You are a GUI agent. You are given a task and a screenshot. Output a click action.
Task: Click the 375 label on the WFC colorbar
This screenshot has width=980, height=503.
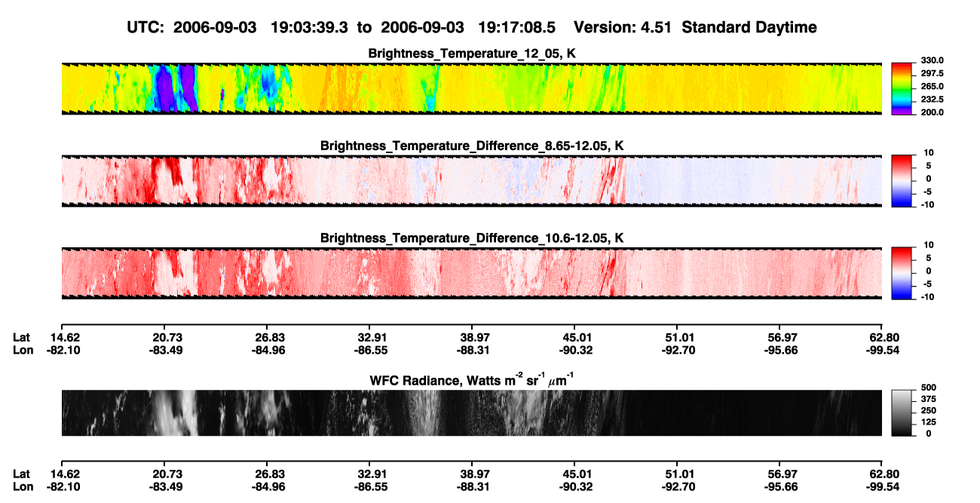pyautogui.click(x=929, y=400)
